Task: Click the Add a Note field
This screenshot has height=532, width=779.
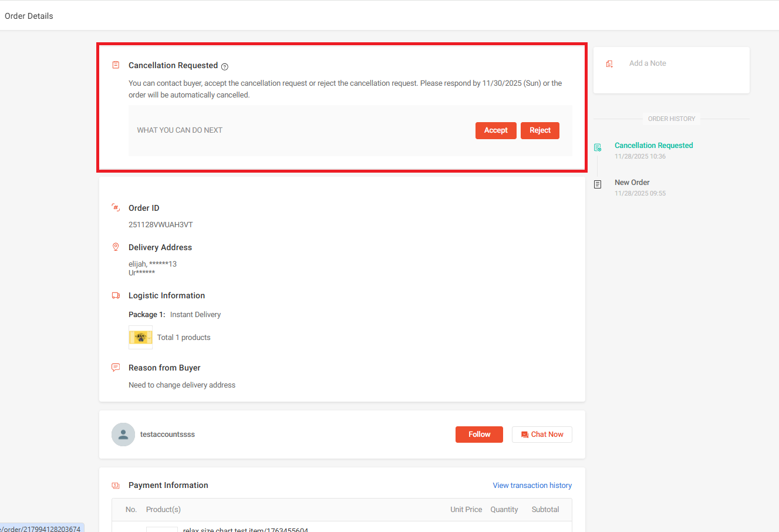Action: point(672,70)
